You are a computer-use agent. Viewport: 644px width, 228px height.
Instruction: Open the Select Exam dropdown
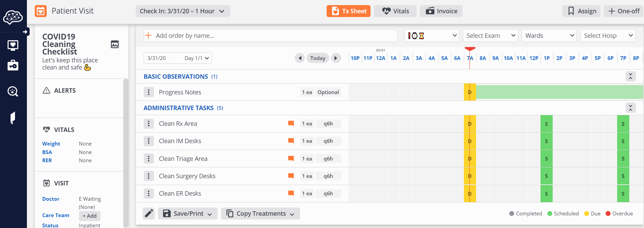[x=490, y=35]
